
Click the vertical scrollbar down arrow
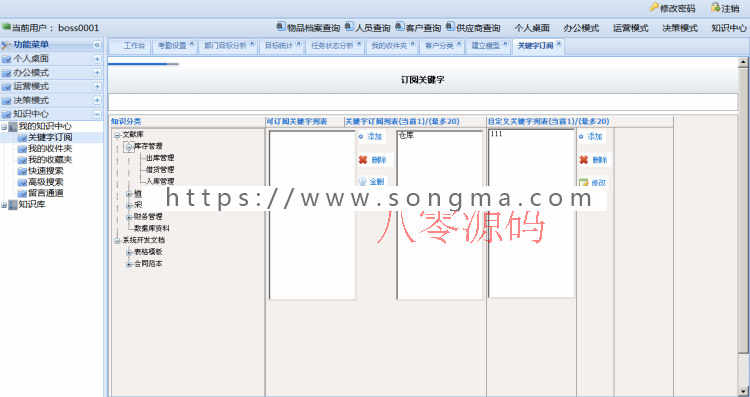743,391
